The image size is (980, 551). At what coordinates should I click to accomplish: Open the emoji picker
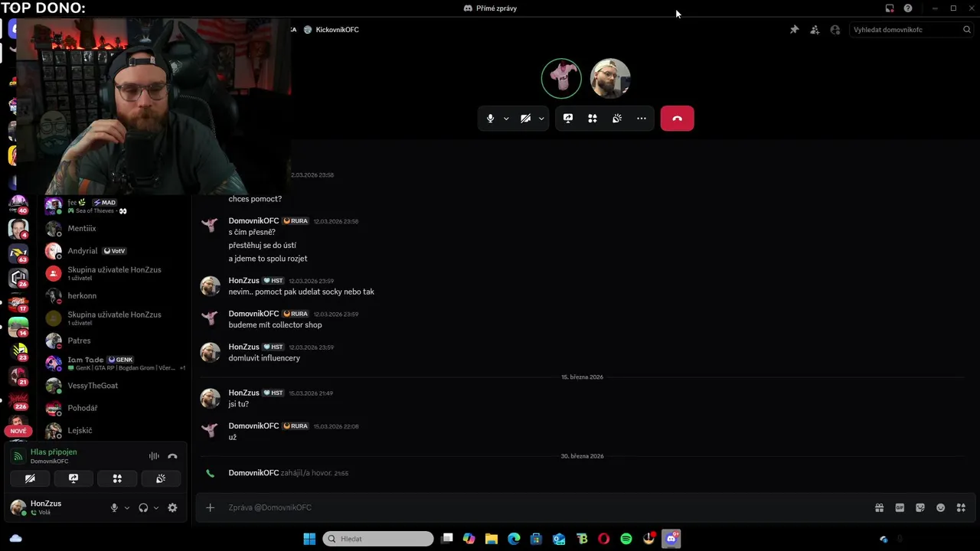[941, 507]
